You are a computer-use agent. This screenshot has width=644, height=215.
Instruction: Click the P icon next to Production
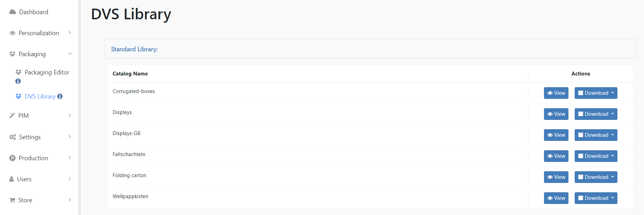coord(12,158)
